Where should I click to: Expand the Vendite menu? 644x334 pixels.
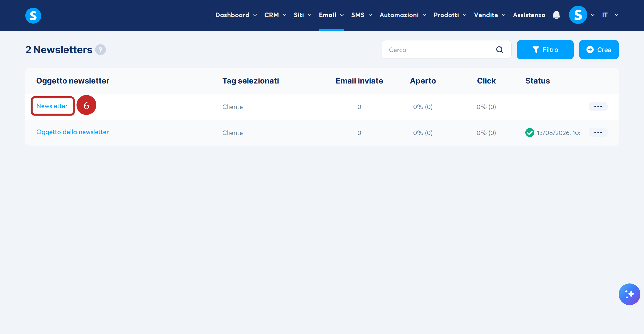click(x=490, y=15)
